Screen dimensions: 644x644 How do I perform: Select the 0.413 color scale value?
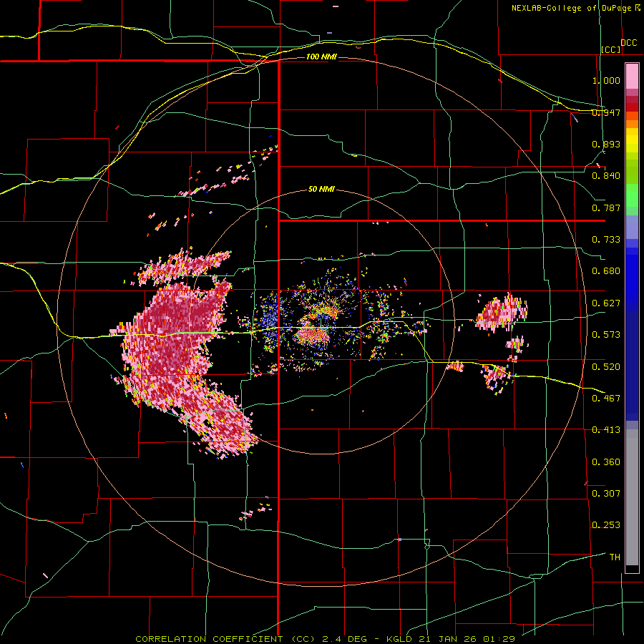(x=606, y=430)
